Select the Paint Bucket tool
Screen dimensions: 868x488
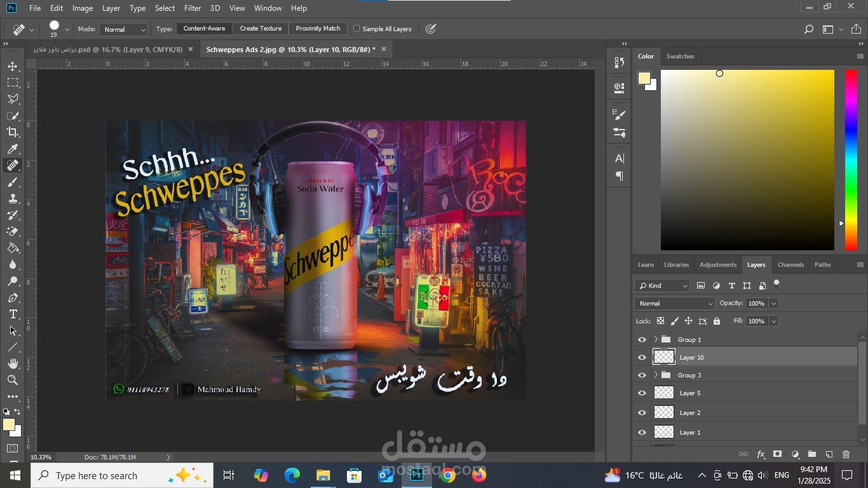pyautogui.click(x=13, y=248)
